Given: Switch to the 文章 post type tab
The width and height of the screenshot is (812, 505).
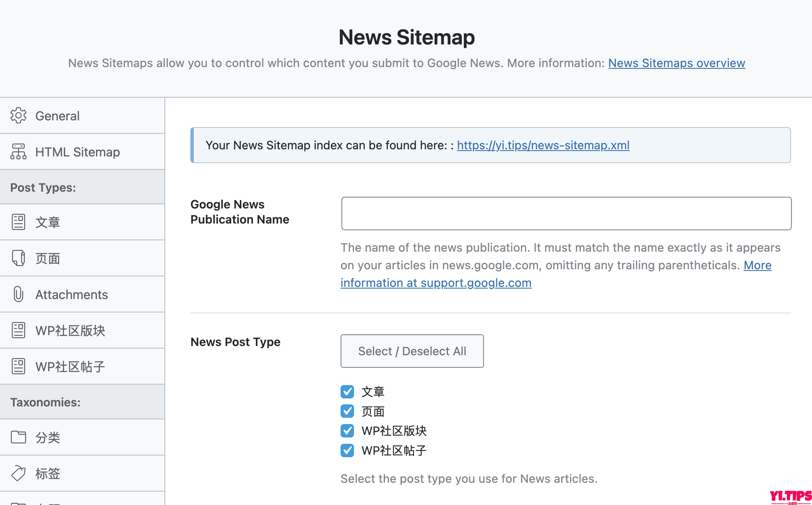Looking at the screenshot, I should [82, 222].
